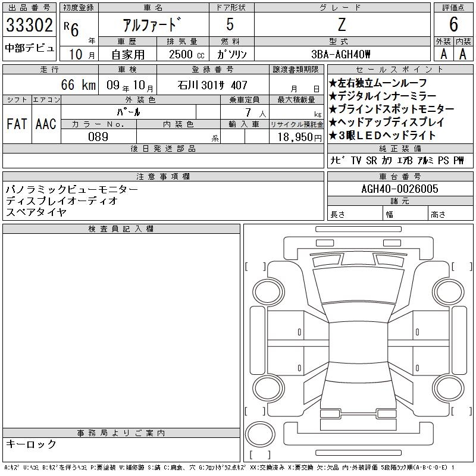Click the model code 3BA-AGH40W

[342, 54]
